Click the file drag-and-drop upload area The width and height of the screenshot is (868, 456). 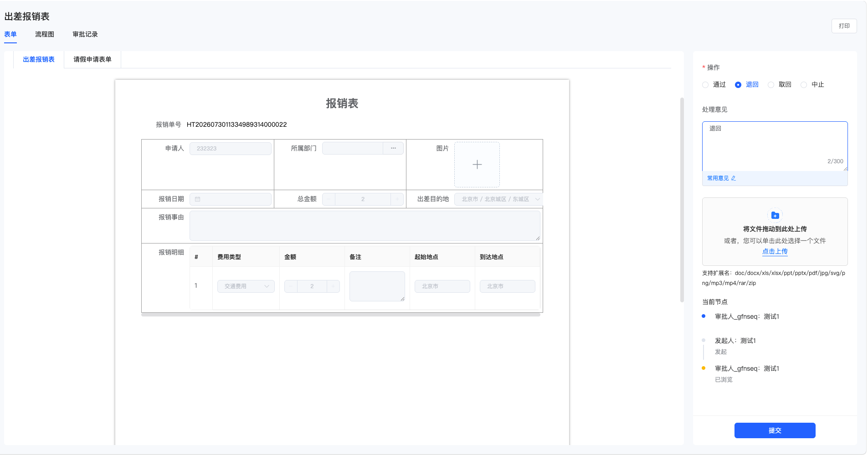(x=775, y=232)
